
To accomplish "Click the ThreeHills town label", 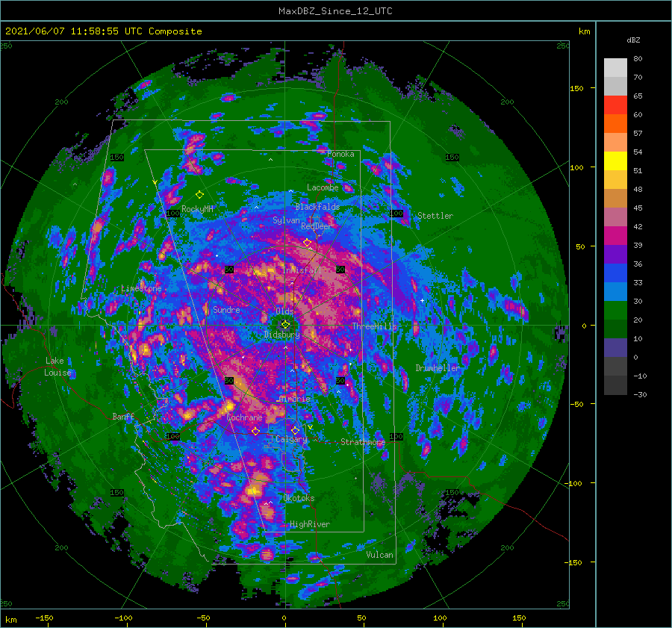I will tap(374, 326).
